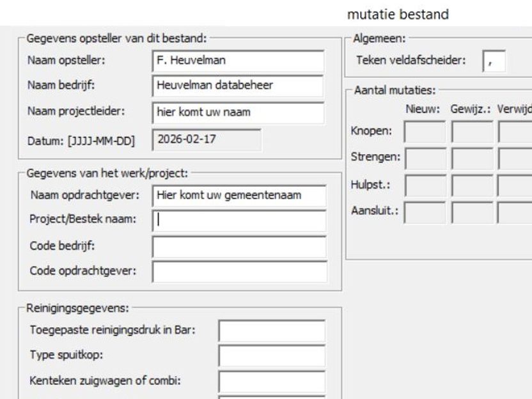
Task: Focus the Aansluit. Gewijz. count box
Action: coord(473,212)
